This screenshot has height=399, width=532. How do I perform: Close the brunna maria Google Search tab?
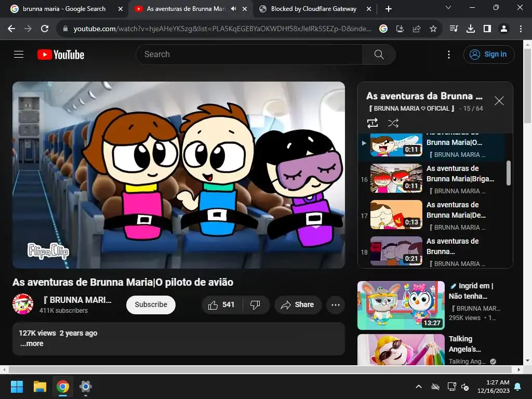[x=121, y=9]
